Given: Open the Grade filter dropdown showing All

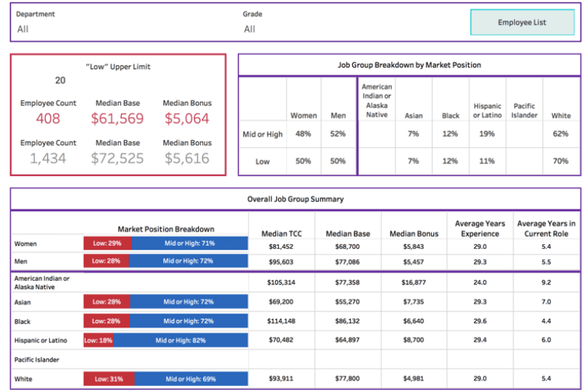Looking at the screenshot, I should click(250, 30).
